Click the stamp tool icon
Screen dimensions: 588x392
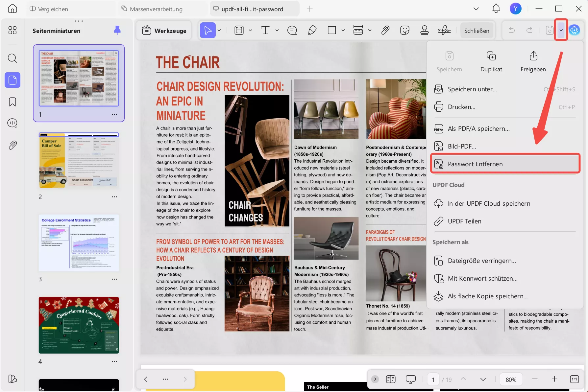tap(424, 31)
